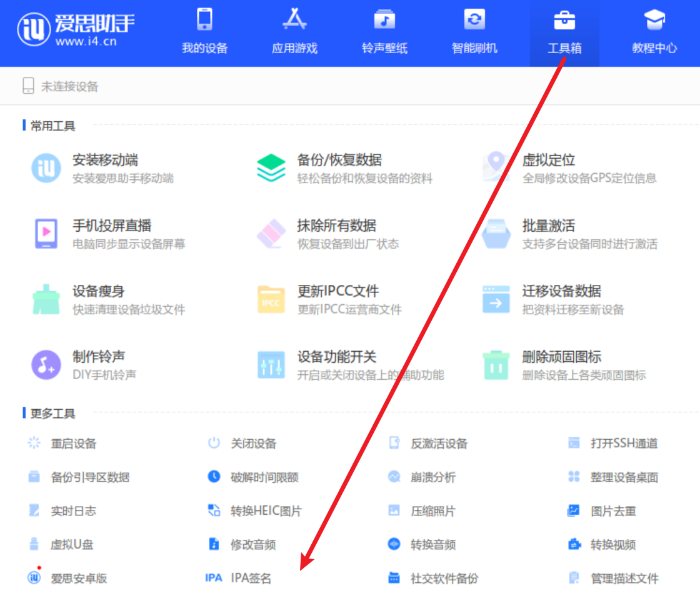Click the 破解时间限额 clock icon
Screen dimensions: 700x601
point(214,477)
